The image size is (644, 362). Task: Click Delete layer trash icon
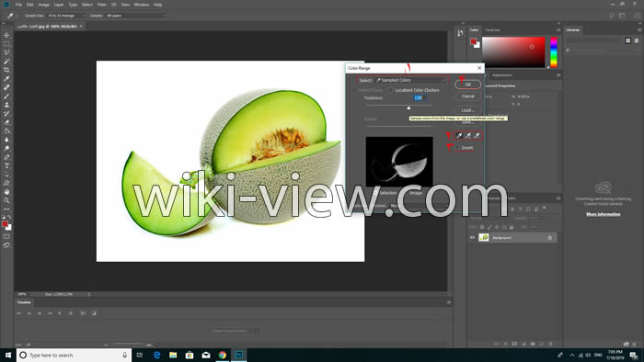551,344
